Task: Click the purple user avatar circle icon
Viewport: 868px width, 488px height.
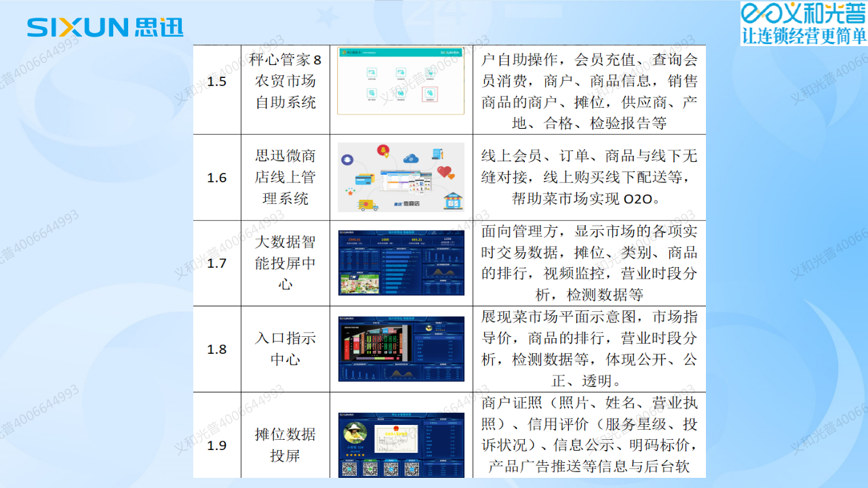Action: point(347,160)
